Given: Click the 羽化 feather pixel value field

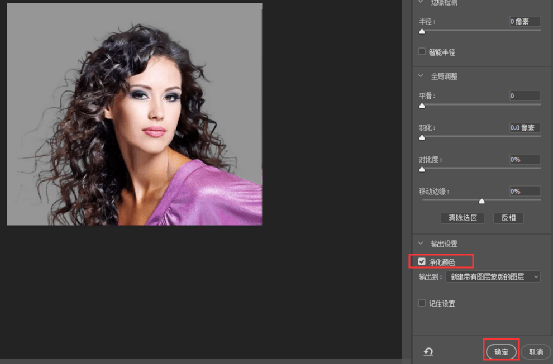Looking at the screenshot, I should (525, 127).
